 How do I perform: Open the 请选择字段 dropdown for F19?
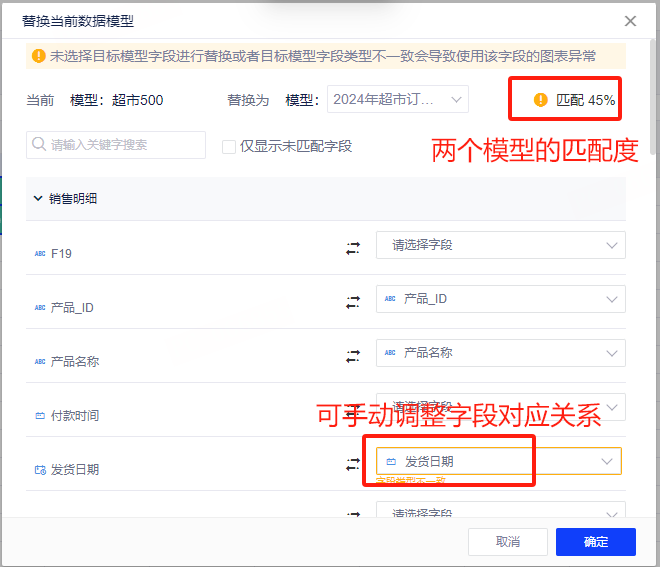(500, 245)
